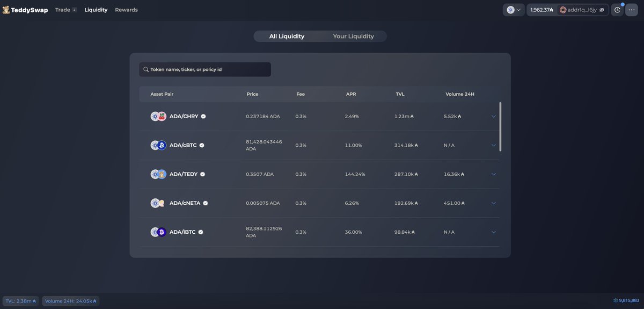The image size is (644, 309).
Task: Click the 11.00% APR value
Action: 354,145
